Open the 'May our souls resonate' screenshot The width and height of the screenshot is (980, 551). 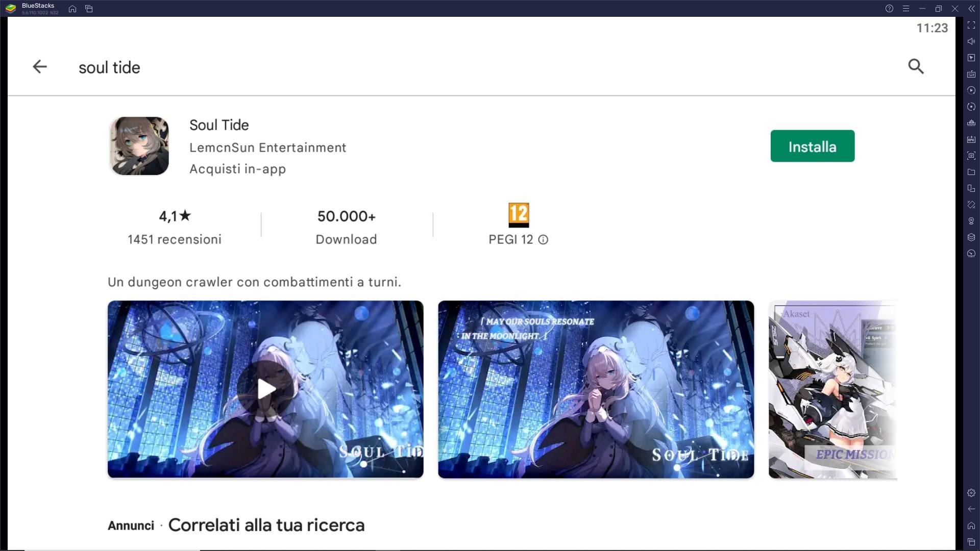596,389
